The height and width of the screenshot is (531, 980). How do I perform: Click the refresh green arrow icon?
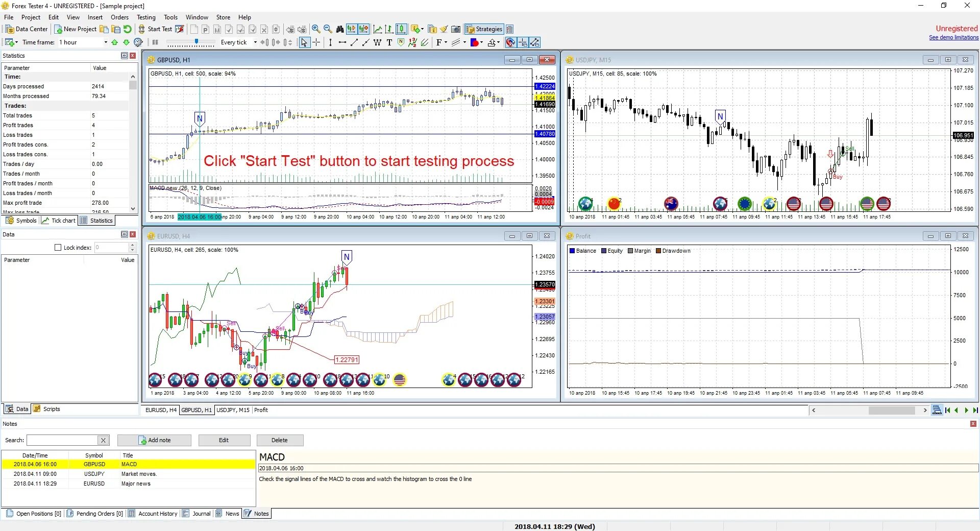point(128,29)
